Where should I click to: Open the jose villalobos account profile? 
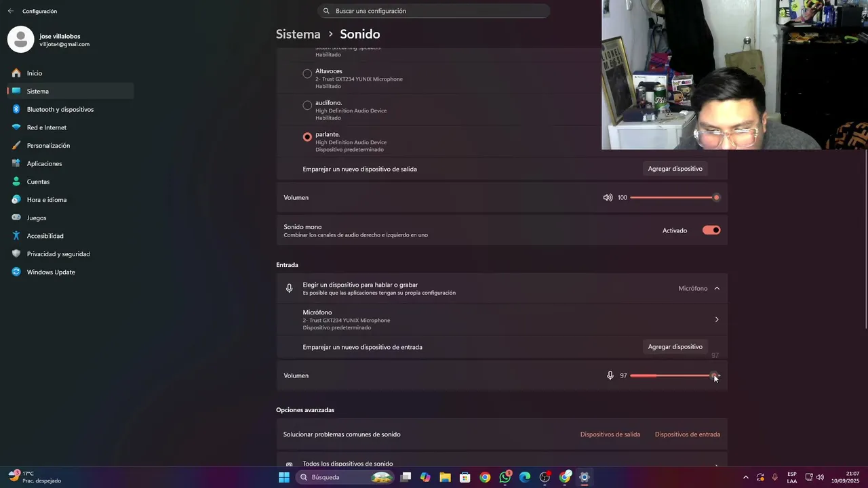(49, 40)
